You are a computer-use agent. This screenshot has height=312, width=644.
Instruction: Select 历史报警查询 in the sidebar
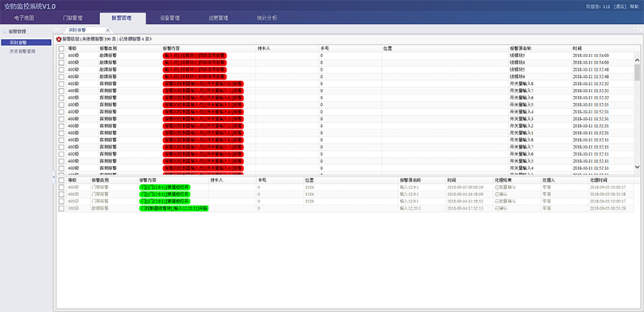pos(22,52)
